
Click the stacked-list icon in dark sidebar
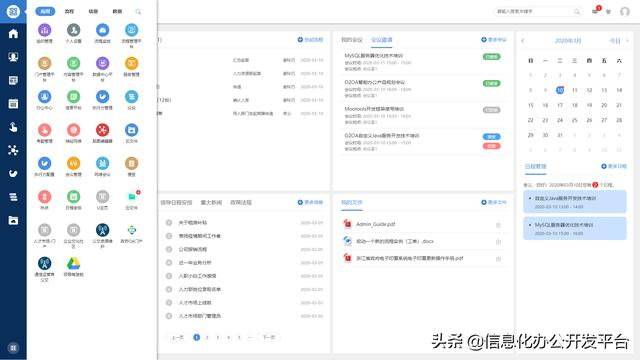(13, 197)
